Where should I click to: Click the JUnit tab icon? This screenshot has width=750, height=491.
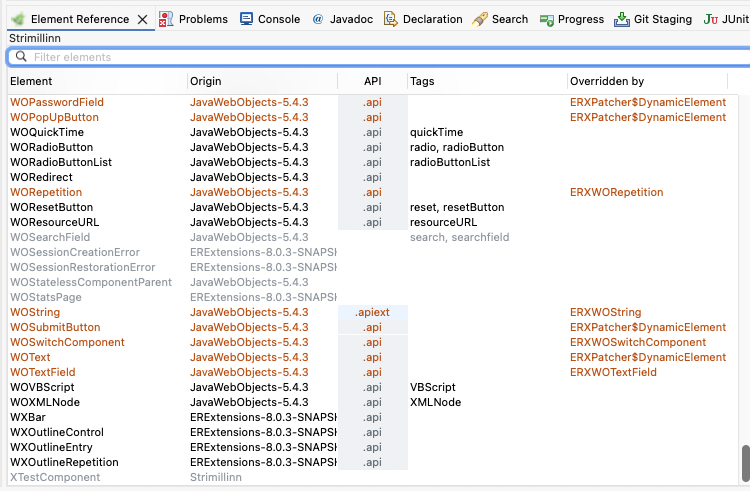pyautogui.click(x=710, y=19)
